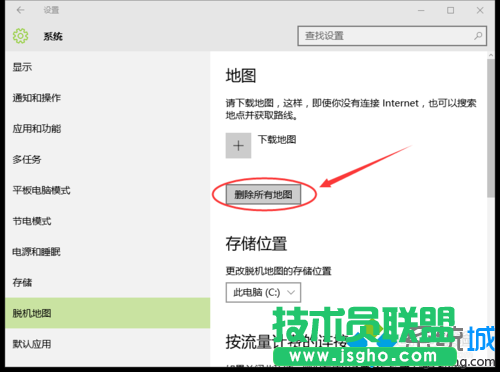The height and width of the screenshot is (372, 500).
Task: Expand the 此电脑 (C:) storage location dropdown
Action: pyautogui.click(x=263, y=292)
